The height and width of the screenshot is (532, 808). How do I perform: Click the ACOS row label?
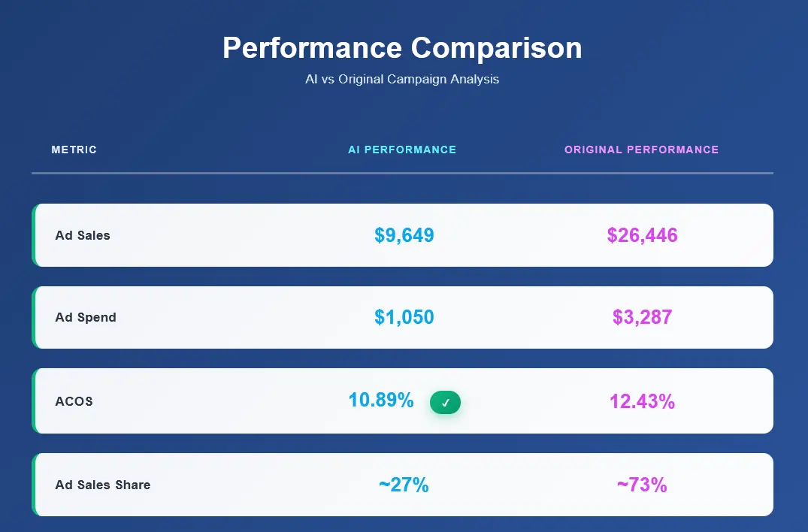[74, 401]
